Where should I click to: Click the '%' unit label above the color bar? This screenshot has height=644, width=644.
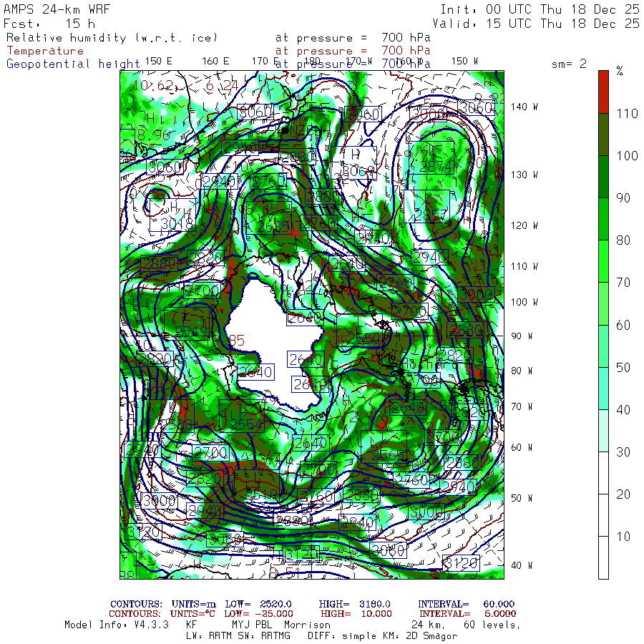click(x=620, y=71)
